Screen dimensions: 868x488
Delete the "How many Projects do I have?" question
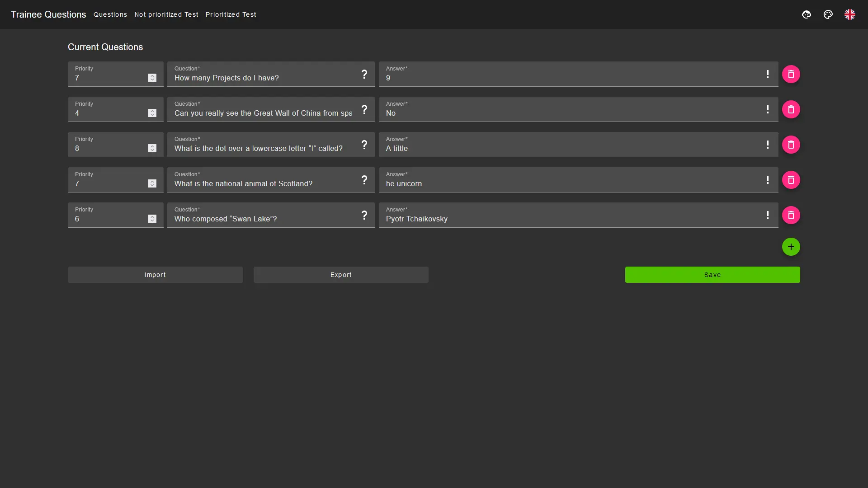[x=791, y=74]
